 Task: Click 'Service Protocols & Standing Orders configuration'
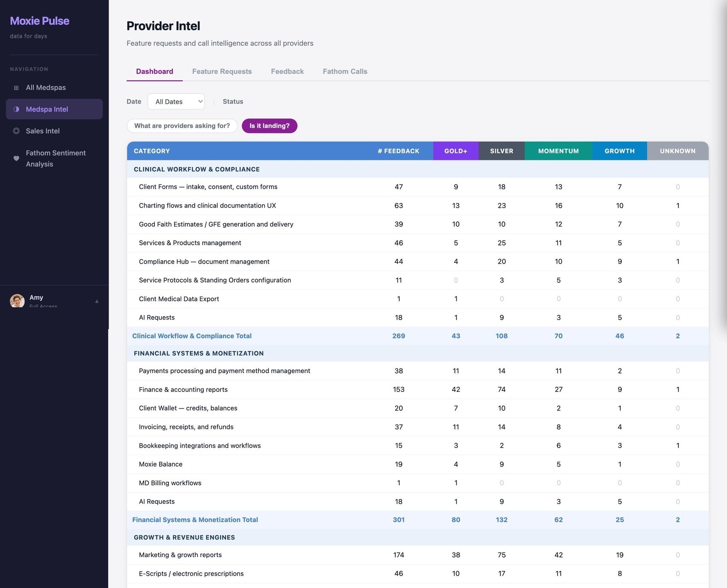pyautogui.click(x=215, y=280)
